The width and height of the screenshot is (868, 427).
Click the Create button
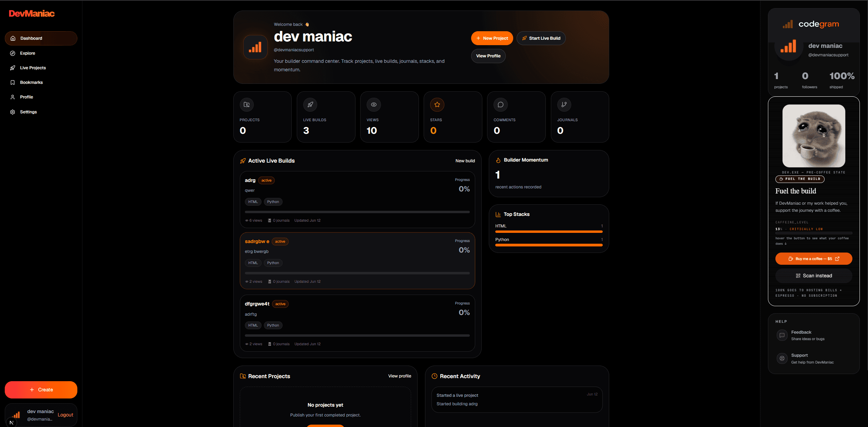[41, 390]
